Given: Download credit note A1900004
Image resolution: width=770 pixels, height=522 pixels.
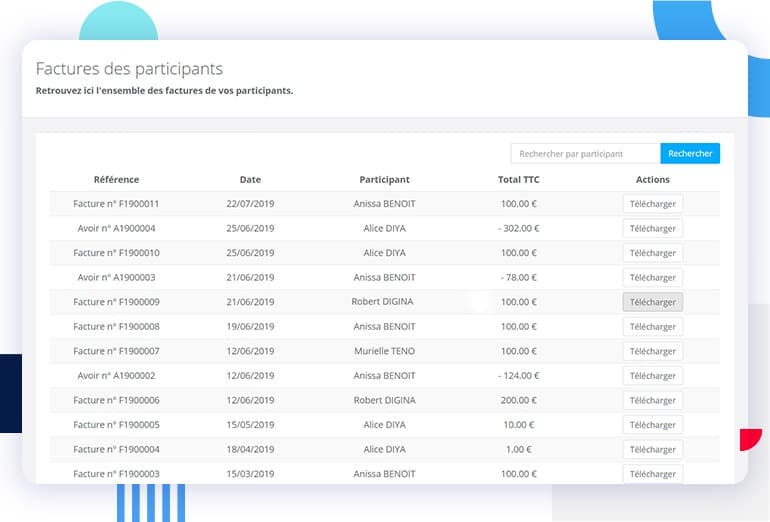Looking at the screenshot, I should click(x=652, y=228).
